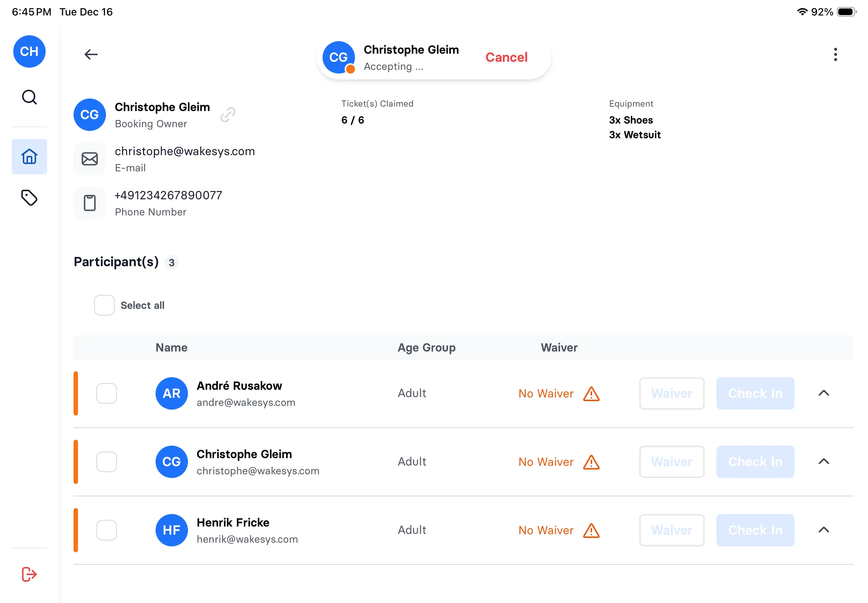Tap the email envelope icon
Screen dimensions: 868x603
pyautogui.click(x=90, y=159)
